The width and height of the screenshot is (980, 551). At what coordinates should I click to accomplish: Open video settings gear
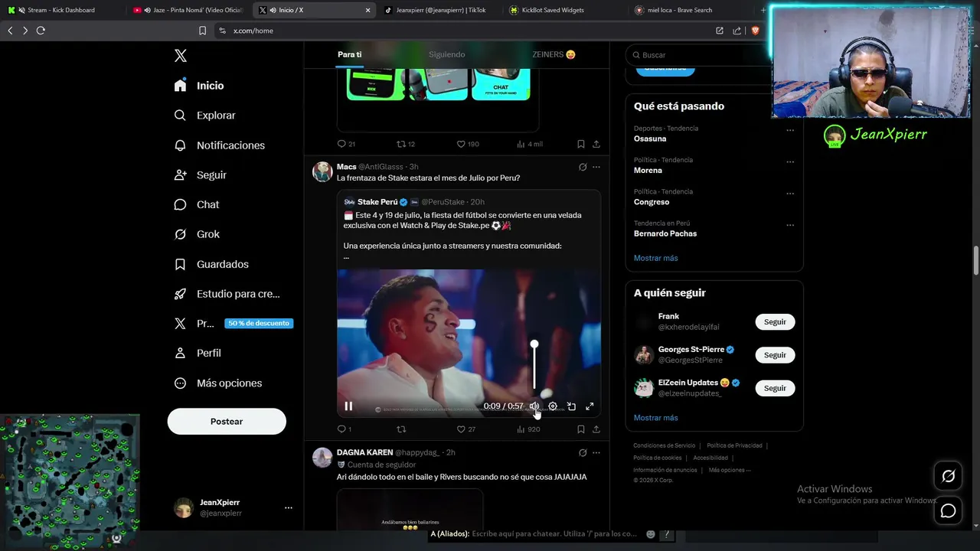click(553, 406)
